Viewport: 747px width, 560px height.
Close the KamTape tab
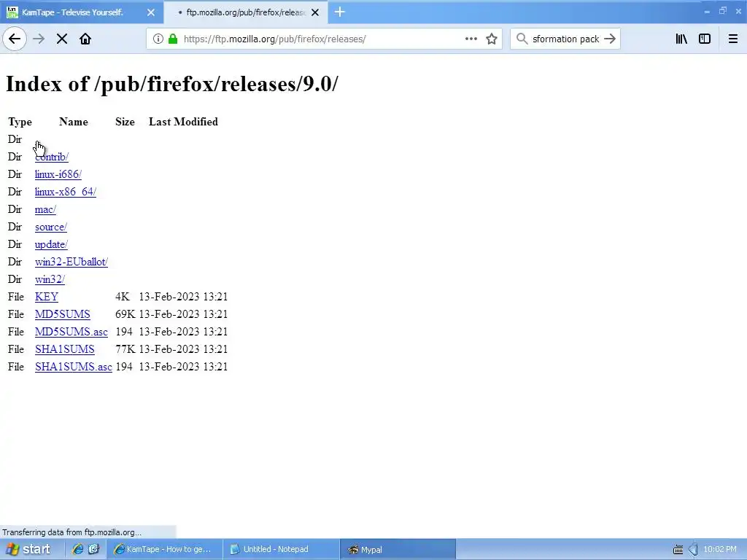[x=151, y=13]
